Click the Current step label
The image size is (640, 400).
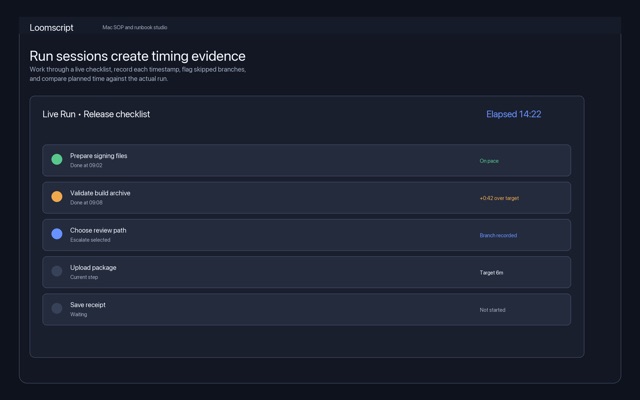tap(84, 277)
